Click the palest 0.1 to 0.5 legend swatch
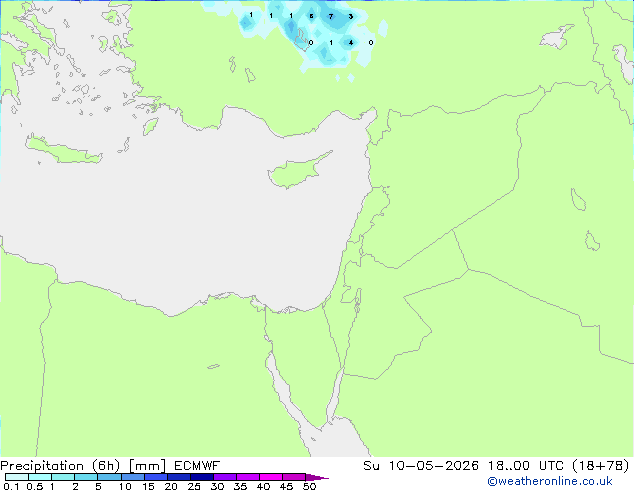The height and width of the screenshot is (490, 634). [17, 477]
